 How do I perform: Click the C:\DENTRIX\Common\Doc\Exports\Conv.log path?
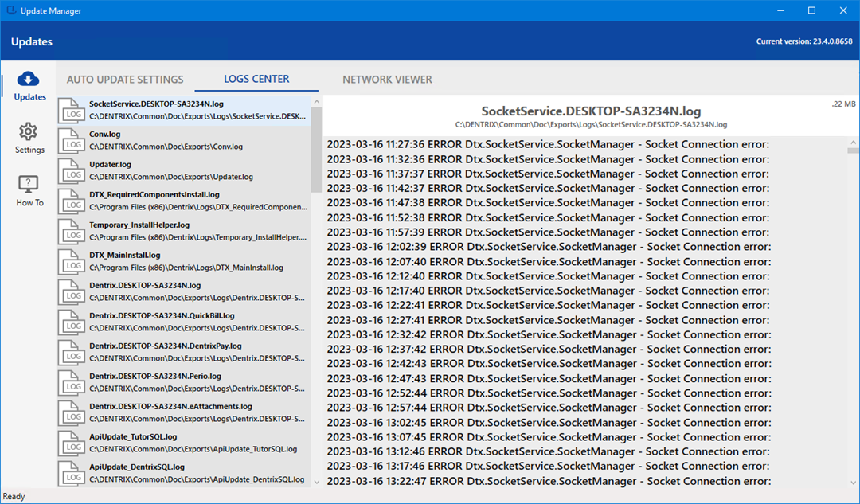tap(166, 147)
